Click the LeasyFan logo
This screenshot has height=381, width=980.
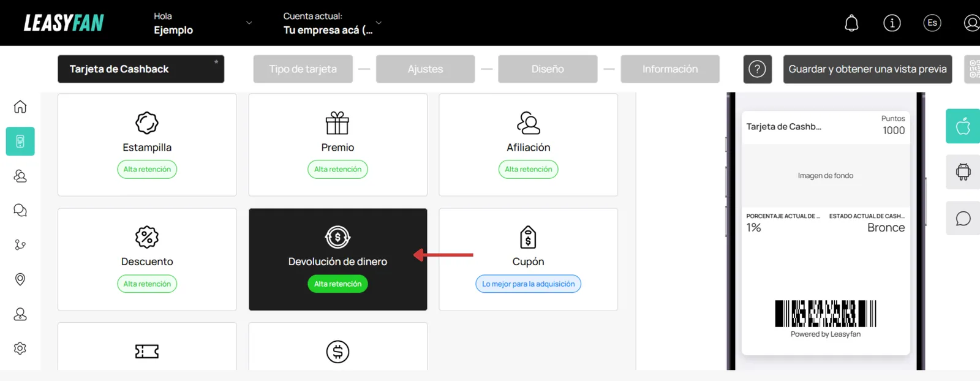[x=64, y=23]
